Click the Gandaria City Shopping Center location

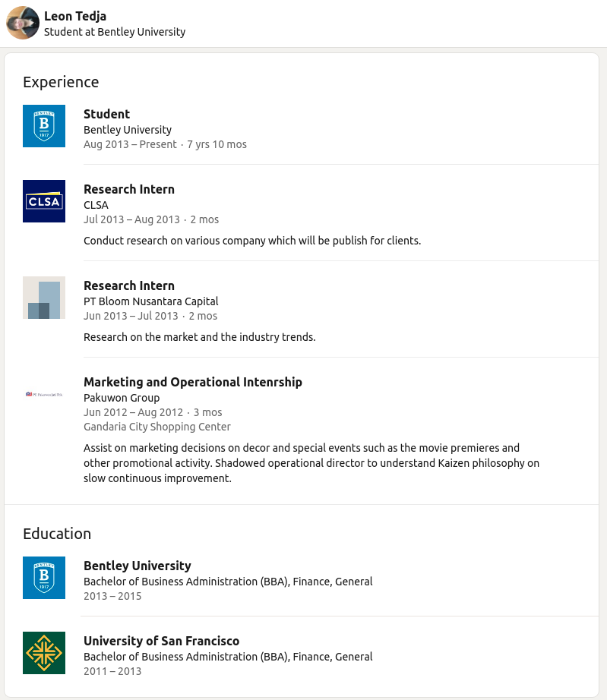tap(156, 427)
